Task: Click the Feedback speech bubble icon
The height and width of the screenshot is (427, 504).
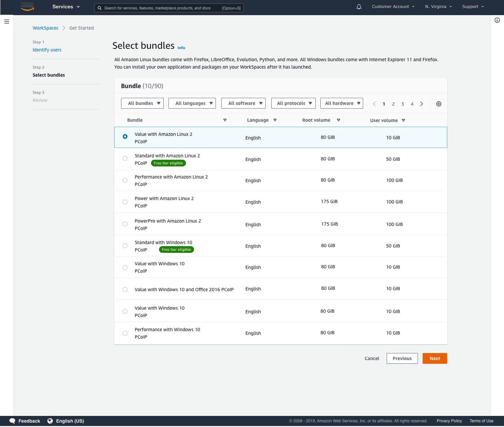Action: [12, 421]
